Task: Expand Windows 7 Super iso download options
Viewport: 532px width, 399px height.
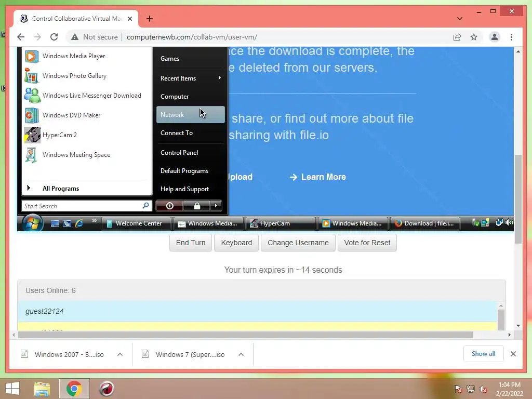Action: [x=241, y=354]
